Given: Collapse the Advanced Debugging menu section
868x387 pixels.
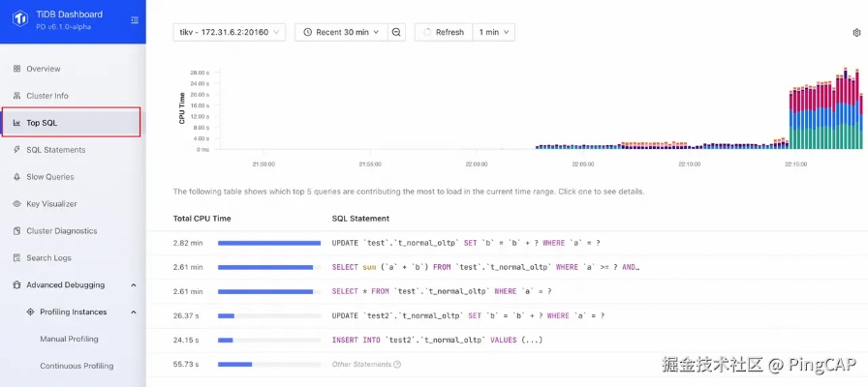Looking at the screenshot, I should tap(133, 285).
